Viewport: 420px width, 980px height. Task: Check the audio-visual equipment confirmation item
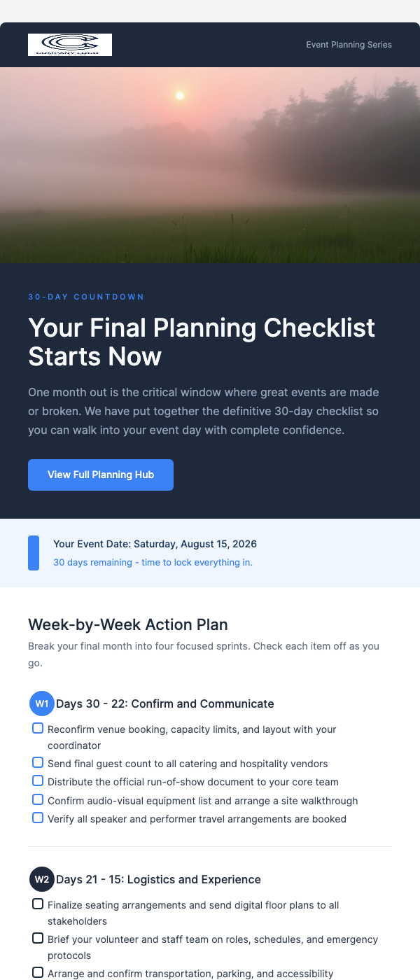(x=38, y=799)
